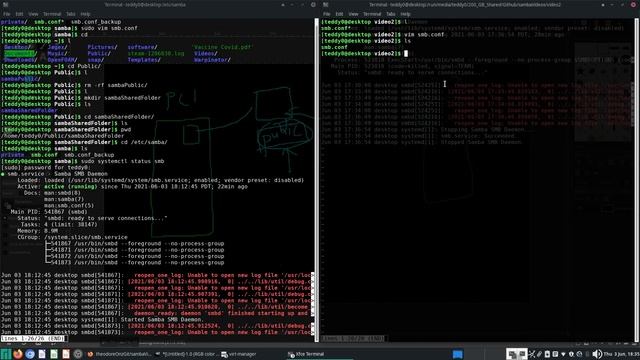Open Terminal menu in left terminal
The image size is (640, 360).
tap(52, 14)
